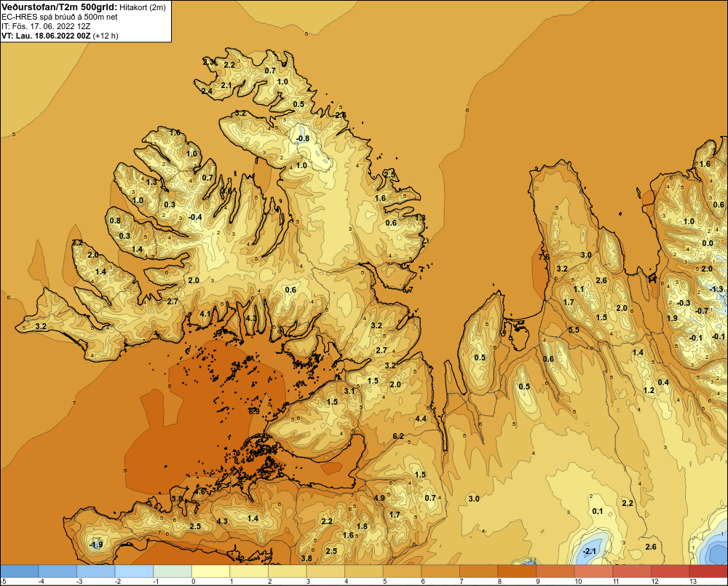The image size is (728, 586).
Task: Click the '0.0' temperature label
Action: [708, 243]
